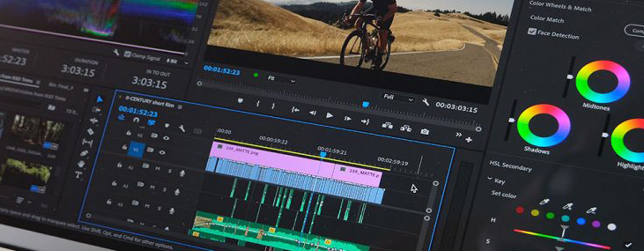Click Mark In in program monitor

258,103
